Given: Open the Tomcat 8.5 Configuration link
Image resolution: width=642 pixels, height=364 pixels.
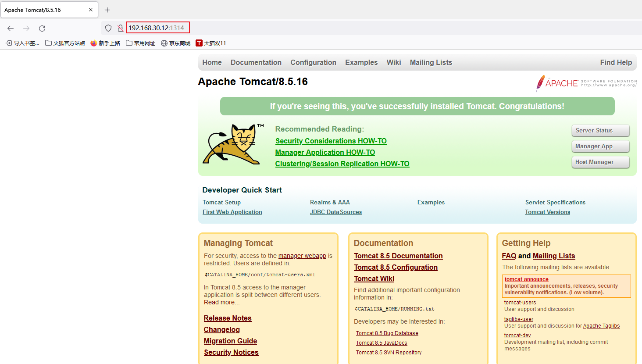Looking at the screenshot, I should click(x=396, y=267).
